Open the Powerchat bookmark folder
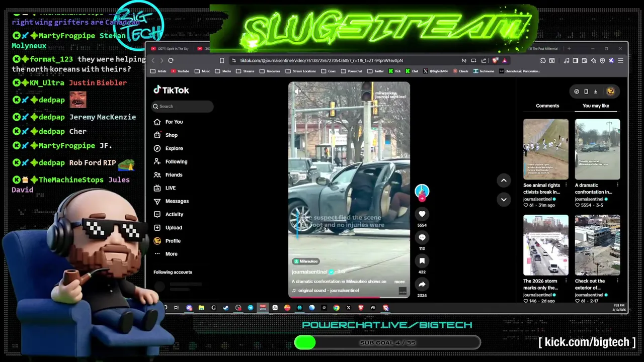This screenshot has width=644, height=362. point(351,71)
